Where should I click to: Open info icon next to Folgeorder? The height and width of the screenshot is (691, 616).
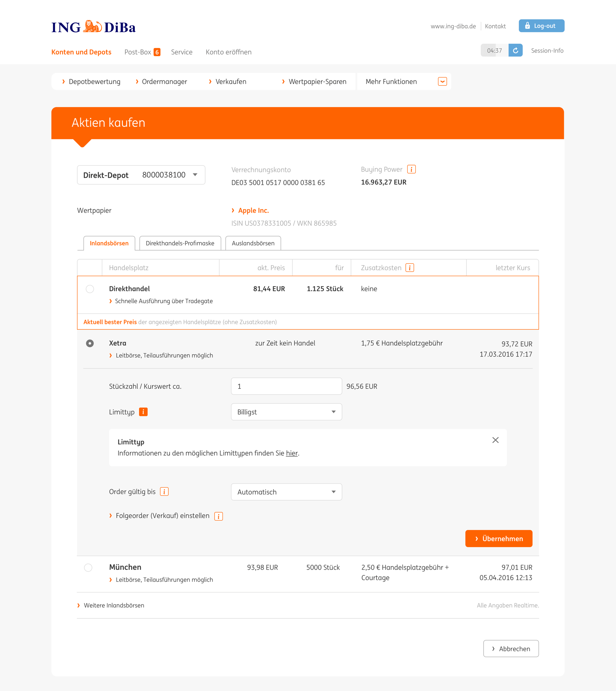point(218,516)
